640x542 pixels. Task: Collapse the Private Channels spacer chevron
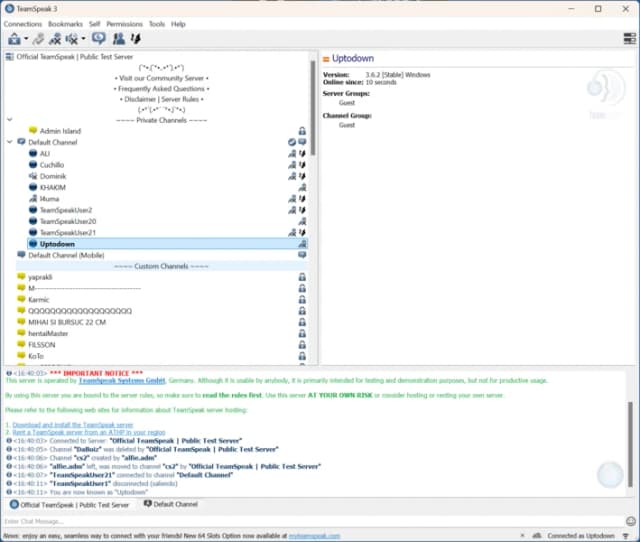click(10, 120)
